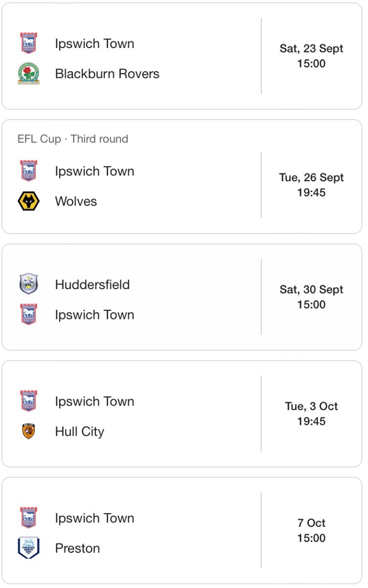
Task: Click Ipswich Town crest in Wolves fixture
Action: (28, 171)
